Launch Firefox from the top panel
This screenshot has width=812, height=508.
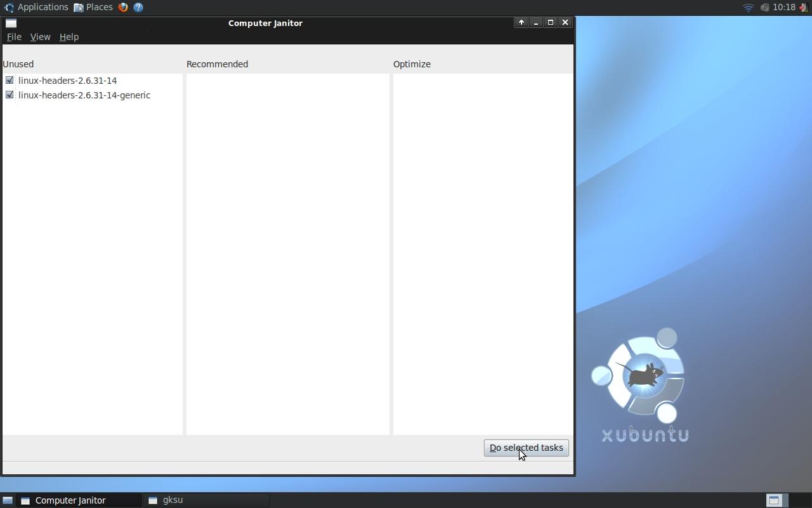click(123, 8)
